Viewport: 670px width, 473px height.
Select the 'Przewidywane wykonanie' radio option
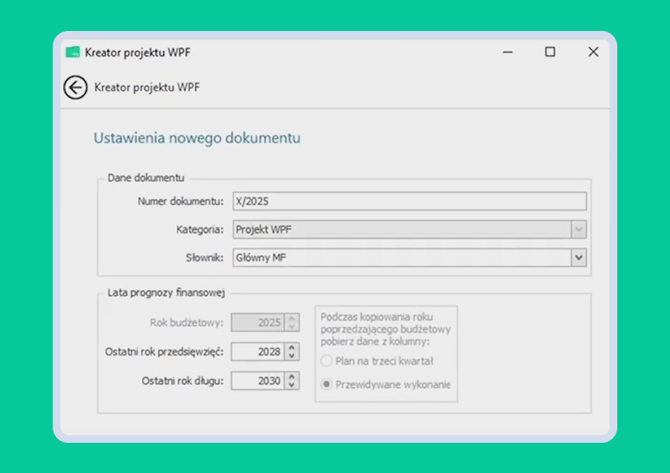[x=326, y=384]
